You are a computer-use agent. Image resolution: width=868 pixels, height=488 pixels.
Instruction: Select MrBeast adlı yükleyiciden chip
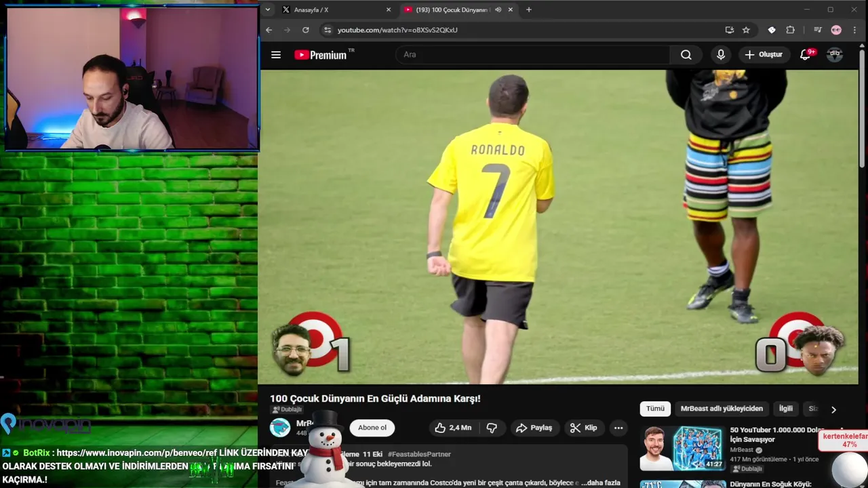(x=722, y=409)
